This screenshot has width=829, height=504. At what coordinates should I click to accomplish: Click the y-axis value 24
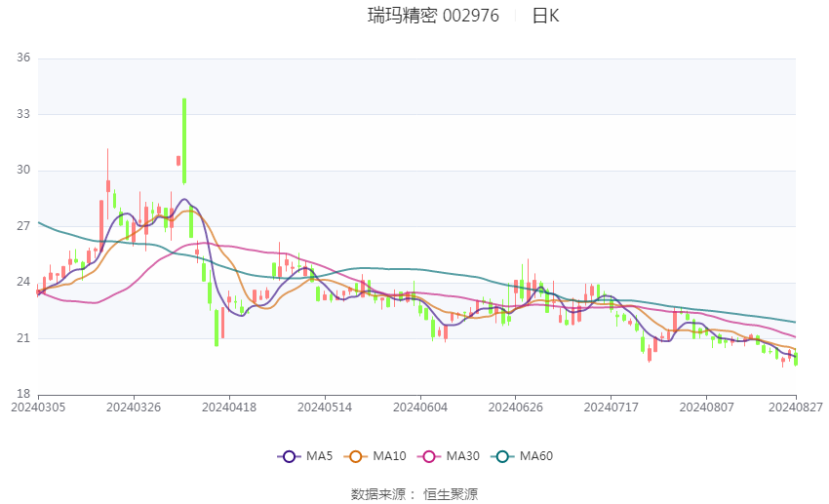(23, 282)
